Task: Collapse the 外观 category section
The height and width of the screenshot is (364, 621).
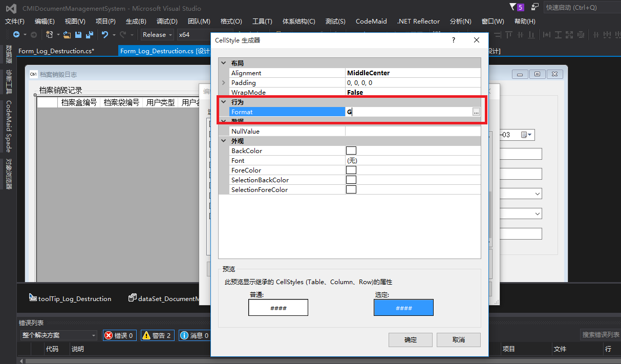Action: (x=223, y=141)
